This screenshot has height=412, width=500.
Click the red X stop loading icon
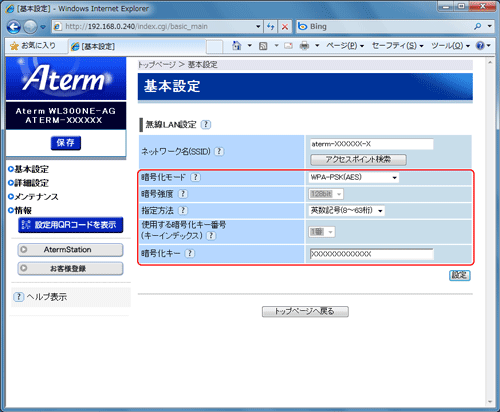pos(285,27)
